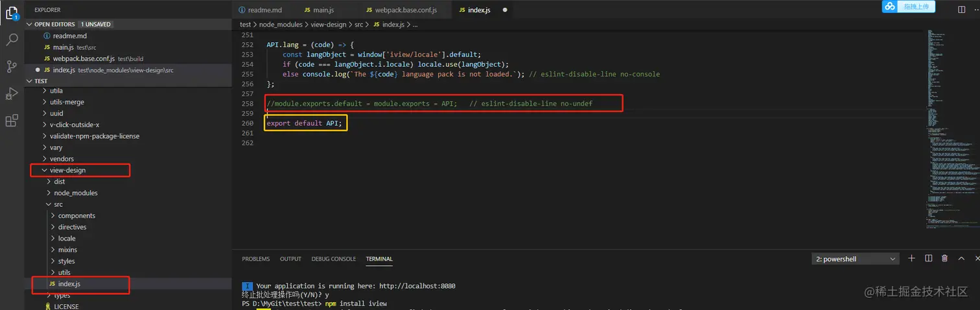The width and height of the screenshot is (980, 310).
Task: Open the Explorer view in activity bar
Action: click(x=12, y=12)
